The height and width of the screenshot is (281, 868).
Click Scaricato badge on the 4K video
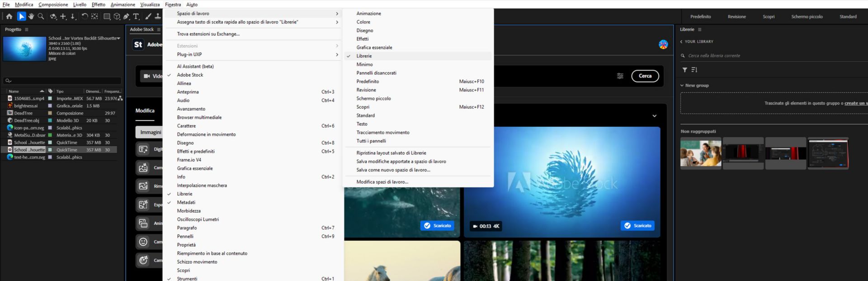(x=638, y=225)
